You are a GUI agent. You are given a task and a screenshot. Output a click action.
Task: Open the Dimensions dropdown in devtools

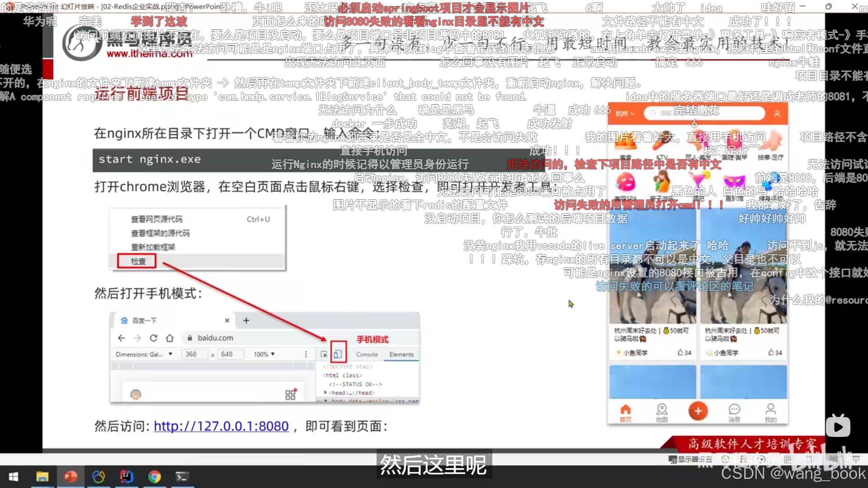point(144,354)
